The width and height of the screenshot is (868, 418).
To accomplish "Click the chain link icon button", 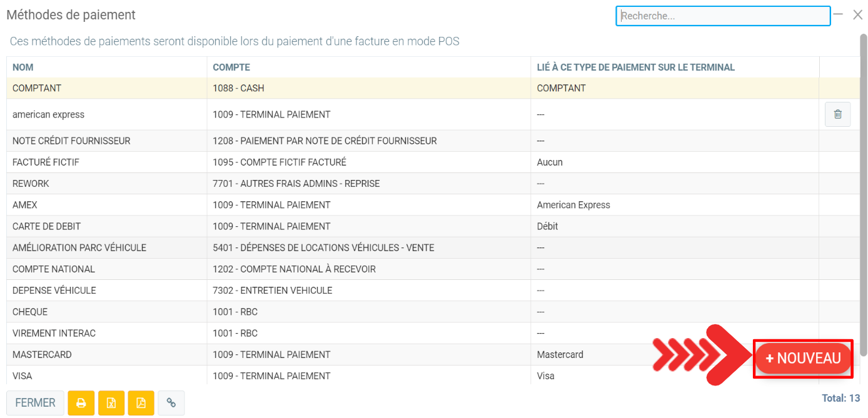I will pos(171,403).
